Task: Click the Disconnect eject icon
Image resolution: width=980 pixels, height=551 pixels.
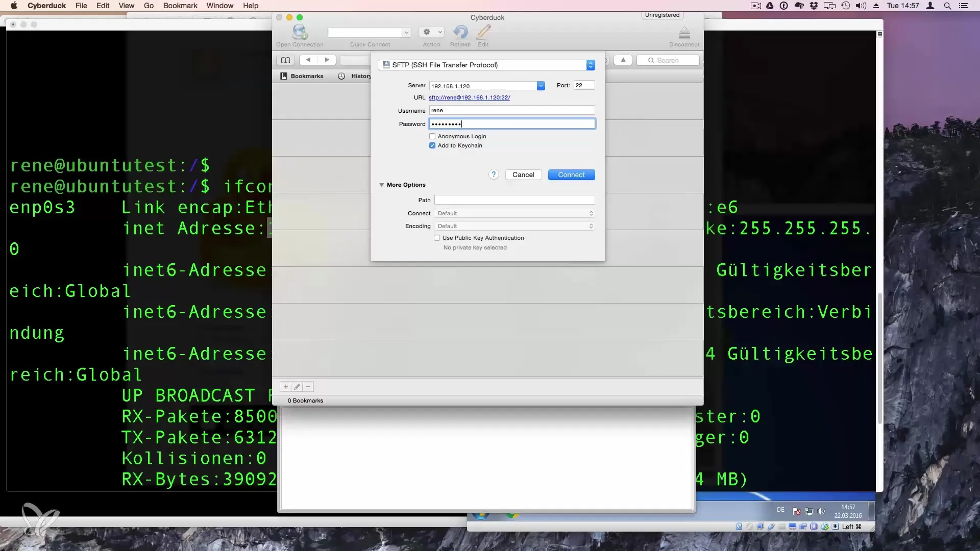Action: [x=684, y=33]
